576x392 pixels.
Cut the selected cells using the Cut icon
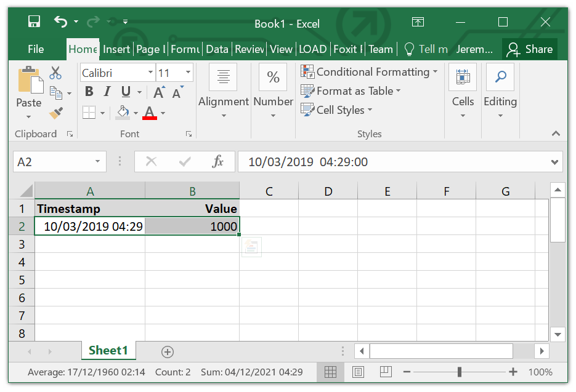pyautogui.click(x=55, y=72)
